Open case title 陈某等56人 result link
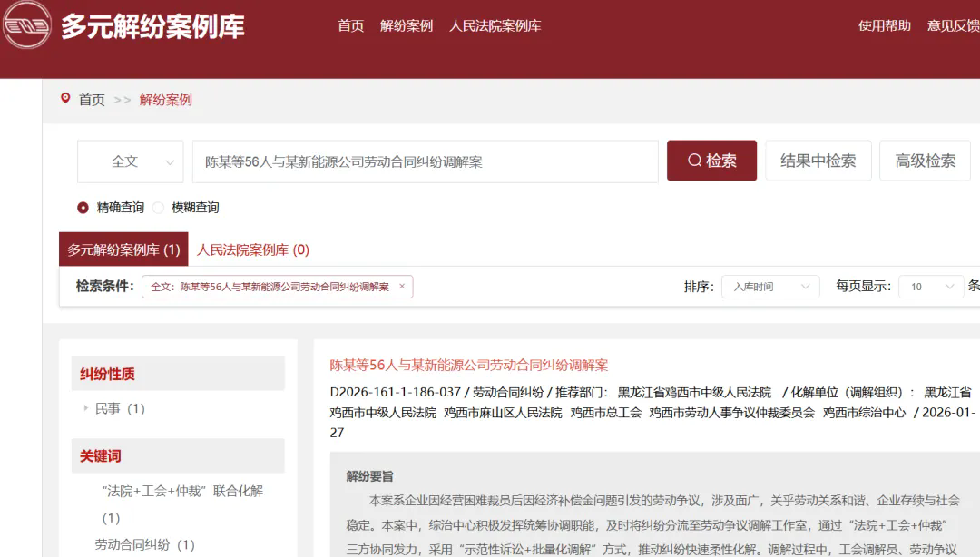This screenshot has height=557, width=980. coord(468,366)
